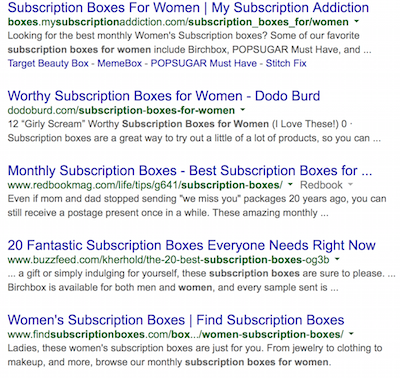Open 'Worthy Subscription Boxes for Women - Dodo Burd' result
This screenshot has height=378, width=400.
(164, 96)
